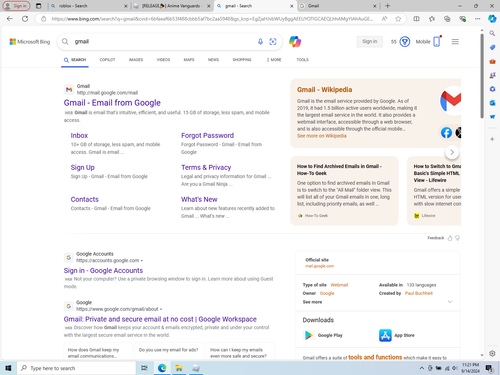
Task: Advance the carousel with right arrow
Action: click(x=452, y=152)
